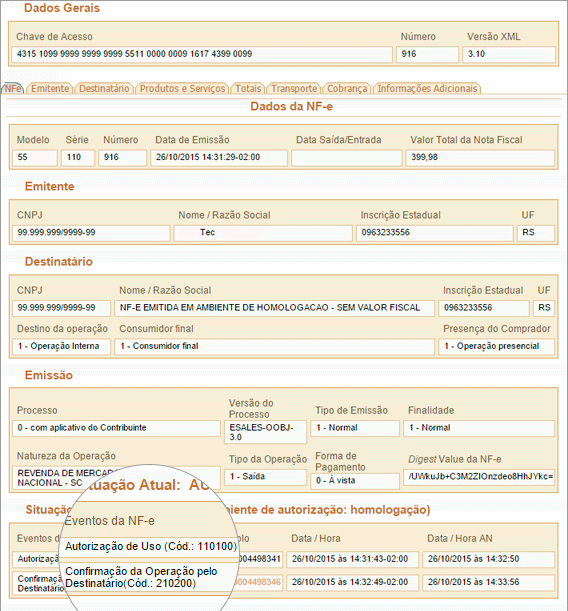Click the Valor Total field 399,98
Viewport: 568px width, 611px height.
point(480,158)
